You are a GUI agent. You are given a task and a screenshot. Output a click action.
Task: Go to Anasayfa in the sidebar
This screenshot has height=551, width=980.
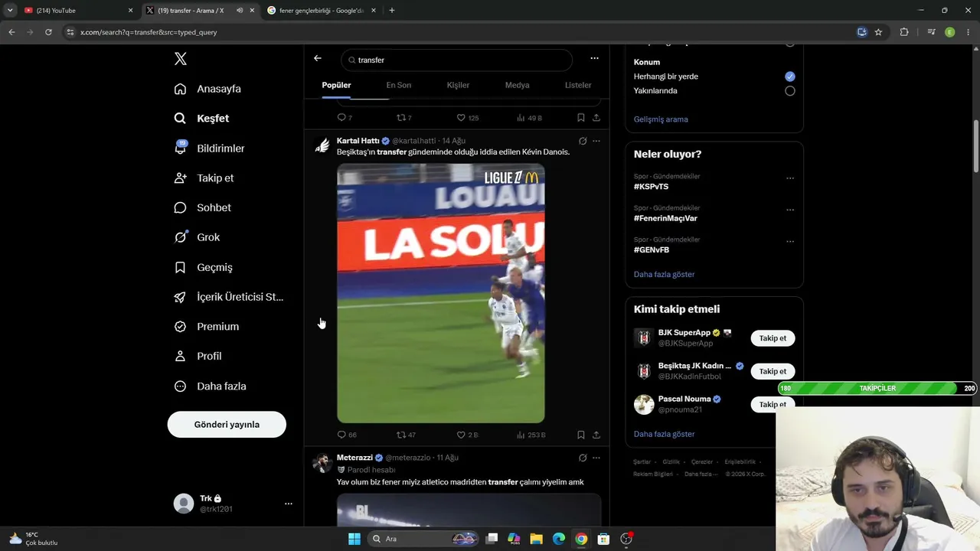(207, 89)
